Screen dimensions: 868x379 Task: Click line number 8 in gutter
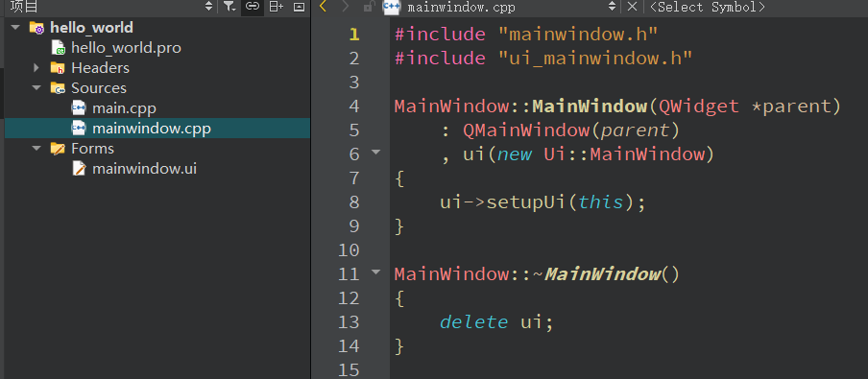click(354, 201)
